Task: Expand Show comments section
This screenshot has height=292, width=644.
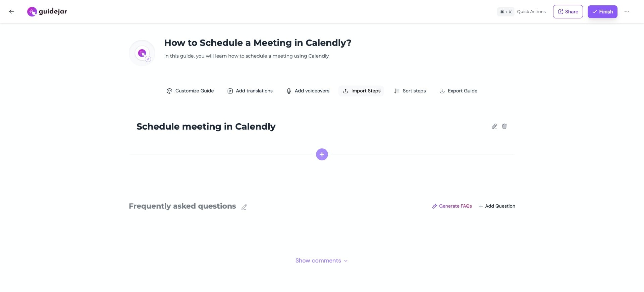Action: [x=321, y=261]
